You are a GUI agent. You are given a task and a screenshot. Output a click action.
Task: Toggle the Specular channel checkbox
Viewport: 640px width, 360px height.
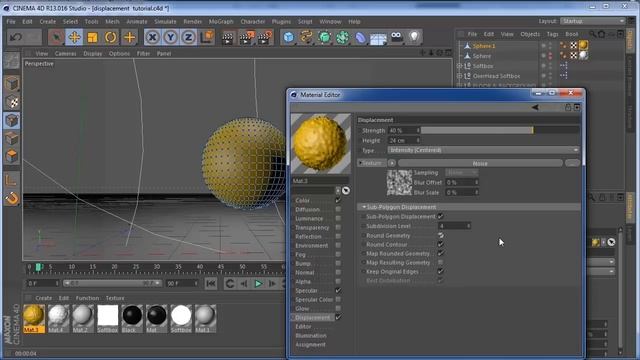point(338,290)
